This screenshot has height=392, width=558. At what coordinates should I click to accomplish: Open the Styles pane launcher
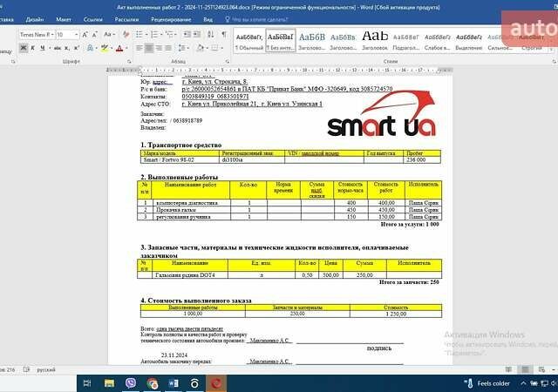(555, 62)
